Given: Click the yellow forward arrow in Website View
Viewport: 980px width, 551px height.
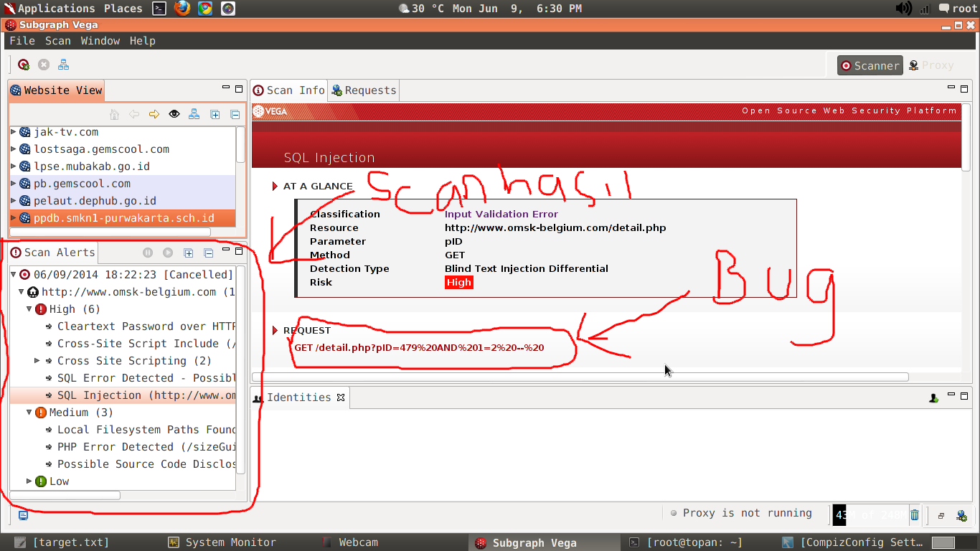Looking at the screenshot, I should coord(154,114).
